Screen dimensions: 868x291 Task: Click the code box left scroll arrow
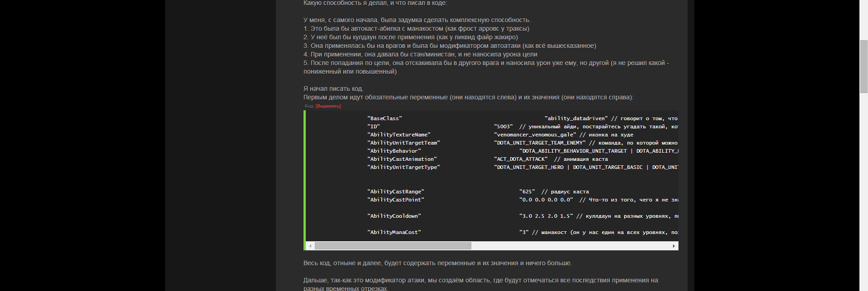coord(310,246)
